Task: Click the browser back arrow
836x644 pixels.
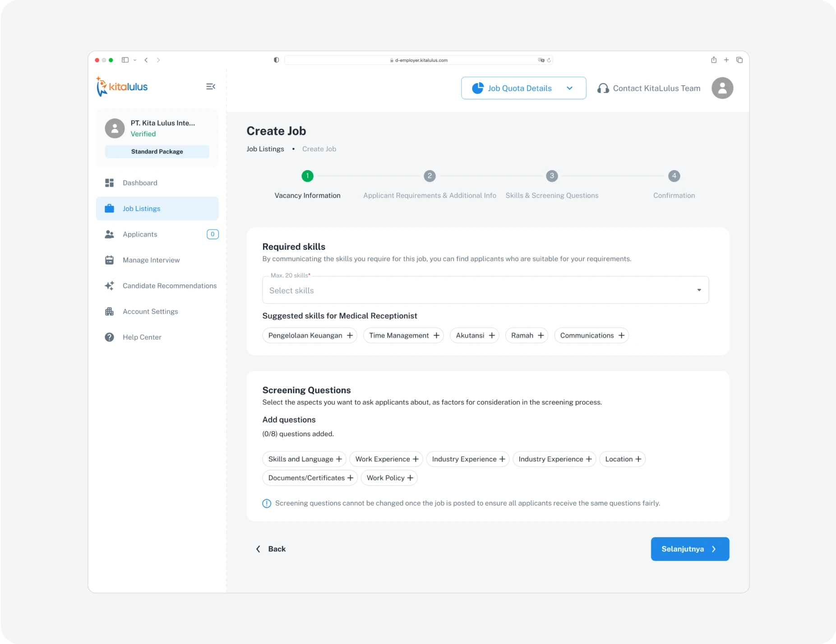Action: point(146,60)
